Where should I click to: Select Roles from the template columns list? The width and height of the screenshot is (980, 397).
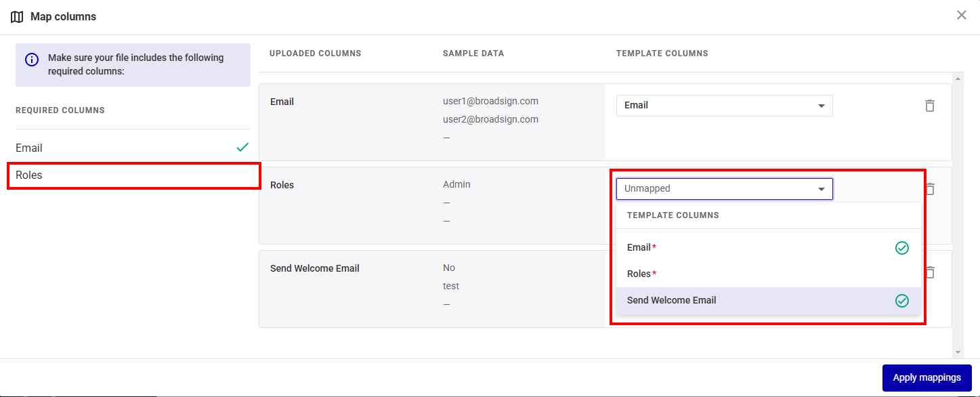639,274
